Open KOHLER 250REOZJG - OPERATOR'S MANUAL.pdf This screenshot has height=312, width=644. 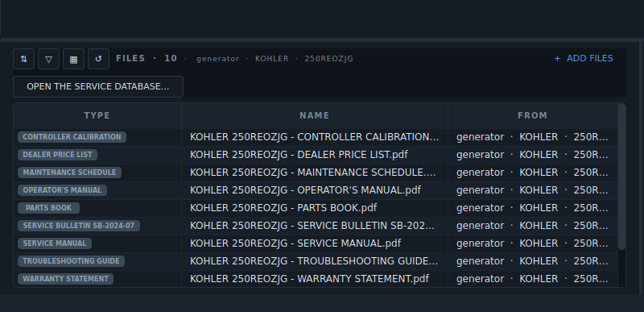pyautogui.click(x=305, y=190)
